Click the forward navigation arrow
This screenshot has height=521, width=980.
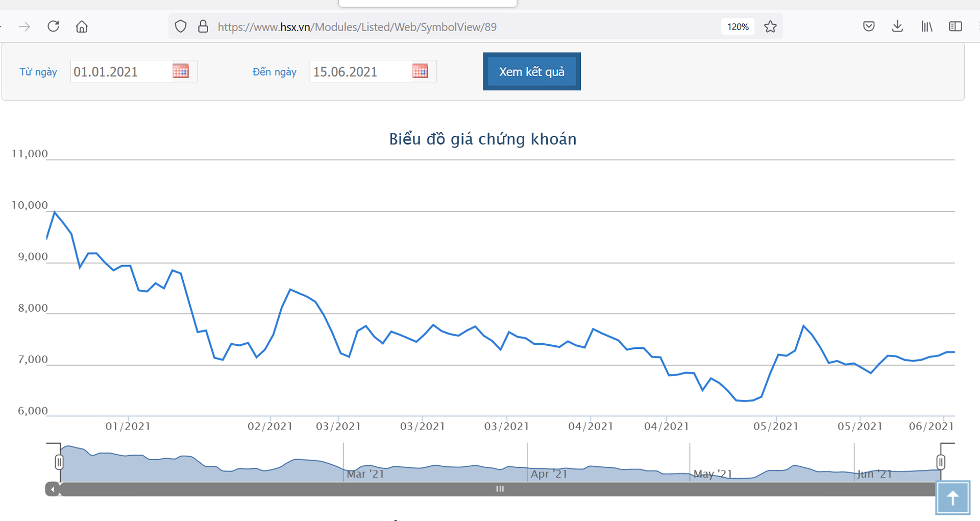pos(24,27)
